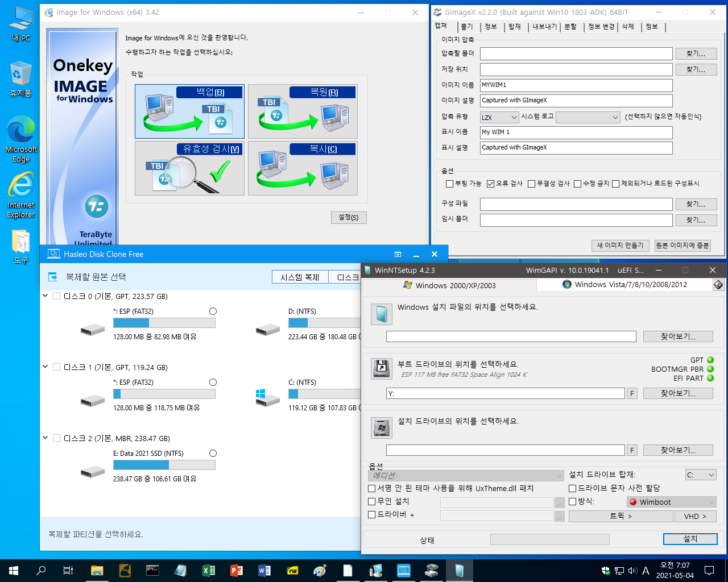Image resolution: width=728 pixels, height=582 pixels.
Task: Switch to the 내보내기 tab in GImageX
Action: tap(544, 27)
